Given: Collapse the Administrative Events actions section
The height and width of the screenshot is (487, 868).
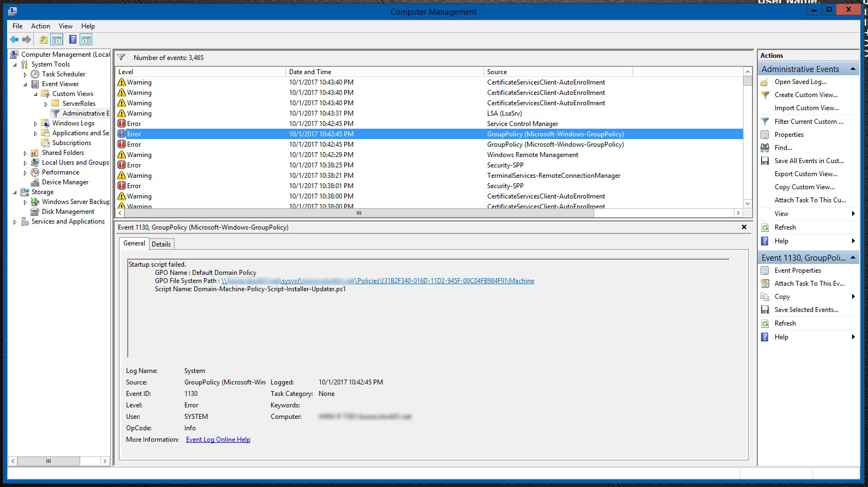Looking at the screenshot, I should pos(852,69).
